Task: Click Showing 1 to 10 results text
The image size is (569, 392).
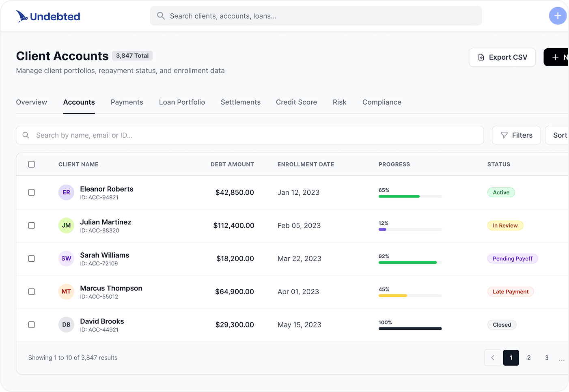Action: click(x=73, y=358)
